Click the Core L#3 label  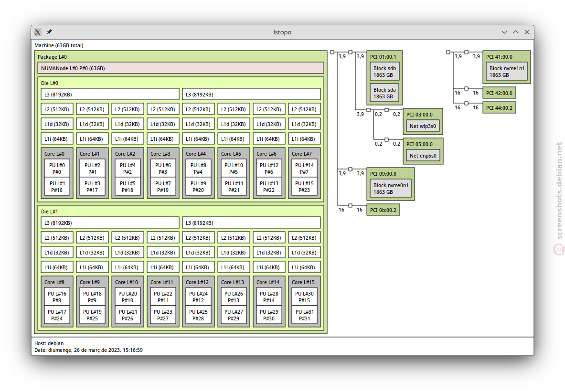[x=160, y=154]
